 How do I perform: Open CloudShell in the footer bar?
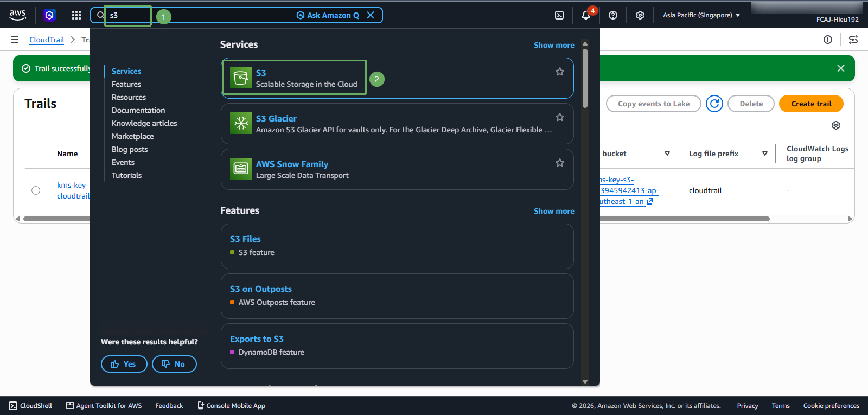coord(30,406)
